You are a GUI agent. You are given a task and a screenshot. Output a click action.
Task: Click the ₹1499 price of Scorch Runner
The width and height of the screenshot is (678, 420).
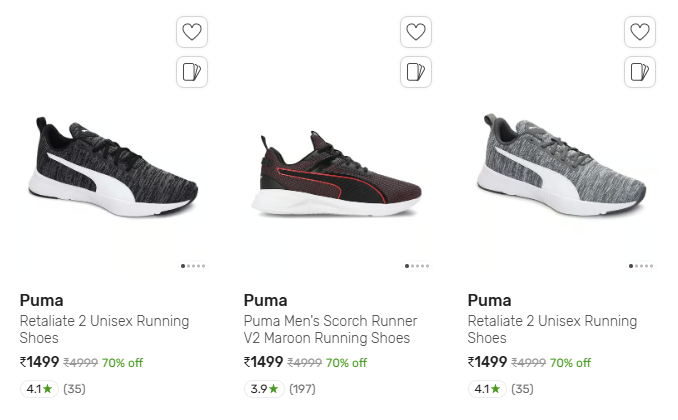click(264, 362)
